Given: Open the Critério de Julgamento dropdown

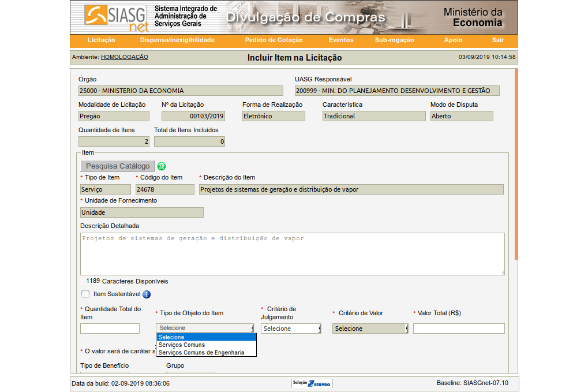Looking at the screenshot, I should point(291,328).
